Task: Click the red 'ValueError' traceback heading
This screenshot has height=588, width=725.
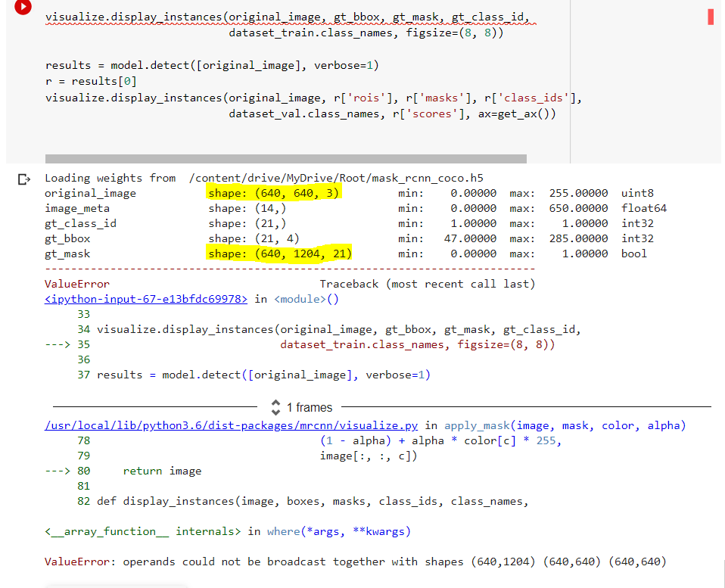Action: tap(76, 284)
